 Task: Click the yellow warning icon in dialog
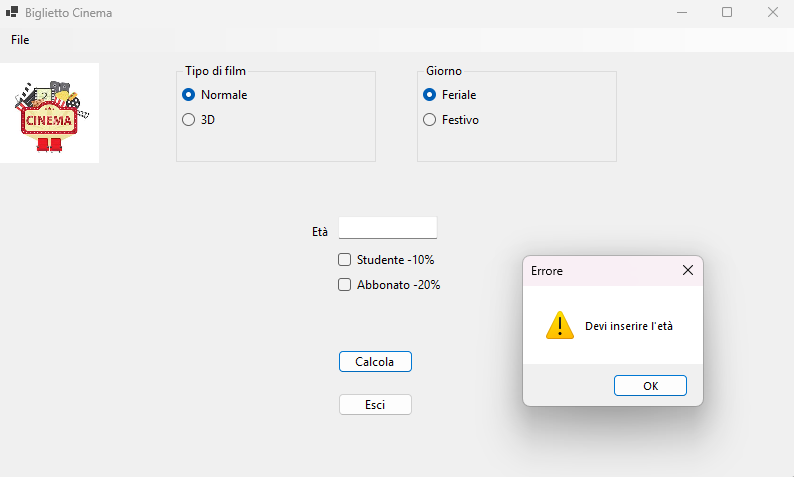560,325
